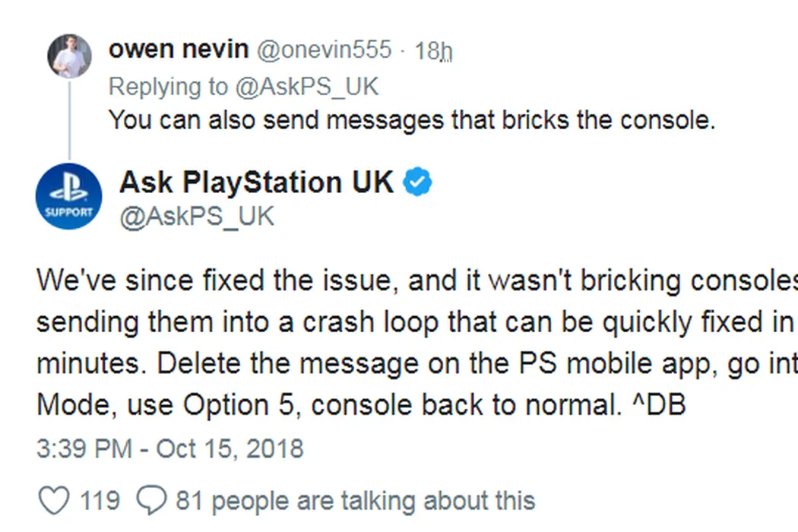Viewport: 798px width, 532px height.
Task: Open the Ask PlayStation UK display name
Action: (257, 182)
